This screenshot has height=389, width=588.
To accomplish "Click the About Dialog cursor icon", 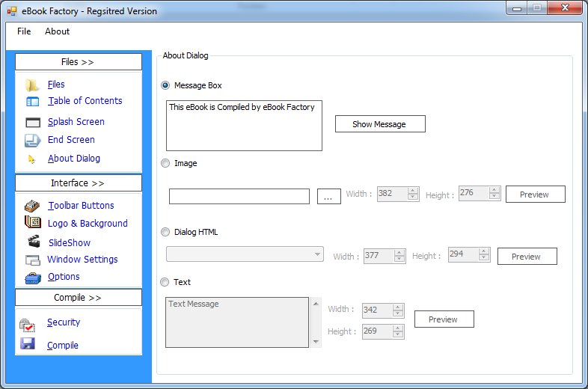I will point(32,159).
